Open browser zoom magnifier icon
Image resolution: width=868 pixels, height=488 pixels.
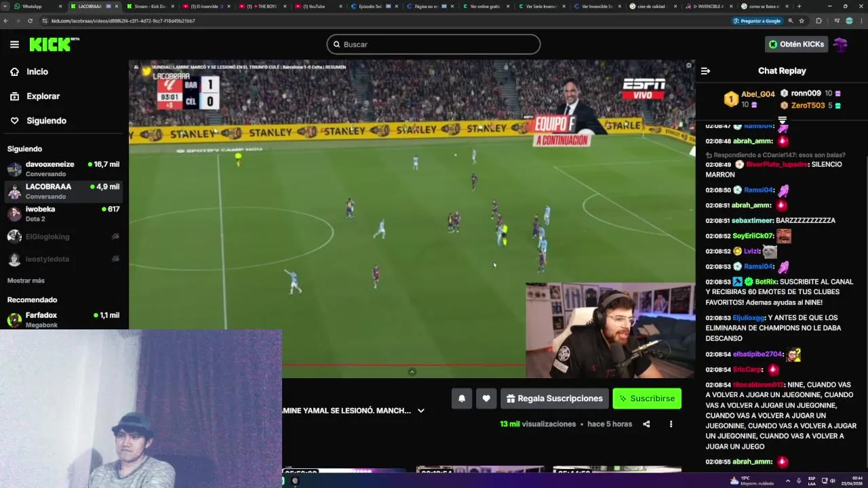tap(791, 21)
